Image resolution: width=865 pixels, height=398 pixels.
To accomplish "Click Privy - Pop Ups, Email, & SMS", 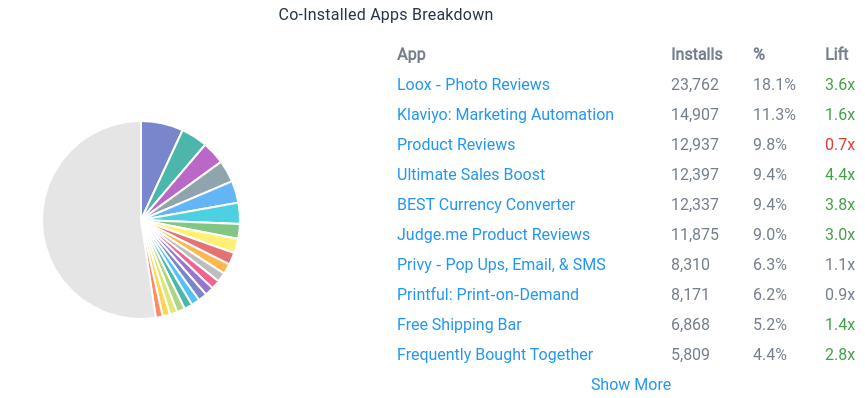I will [501, 264].
